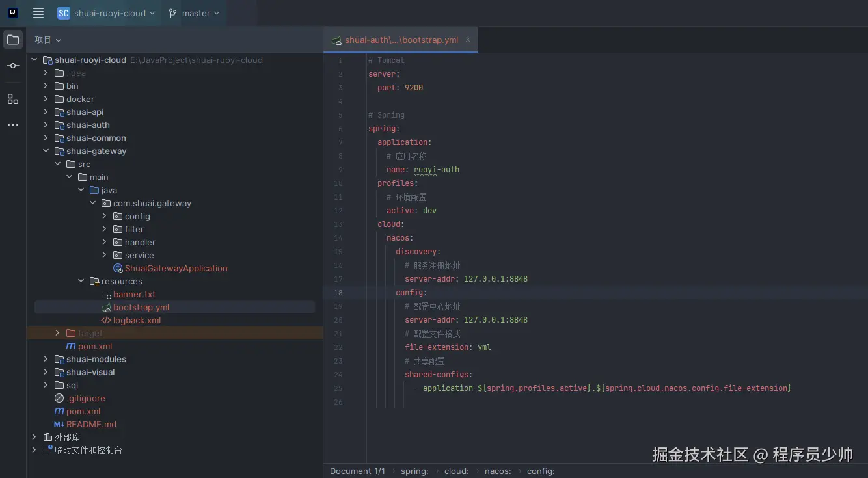Click the bootstrap.yml file icon in tree

pyautogui.click(x=107, y=307)
